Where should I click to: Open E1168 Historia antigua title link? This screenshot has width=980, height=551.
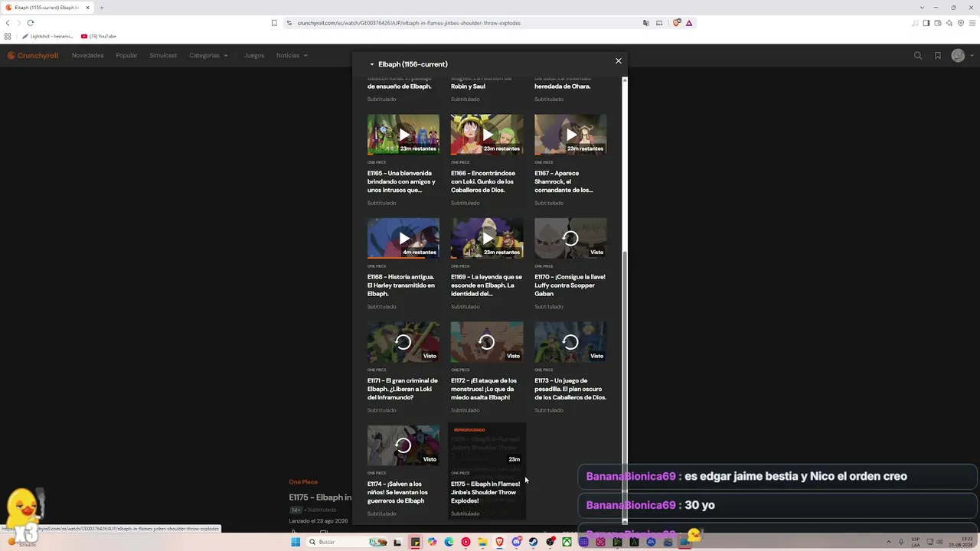(x=401, y=285)
